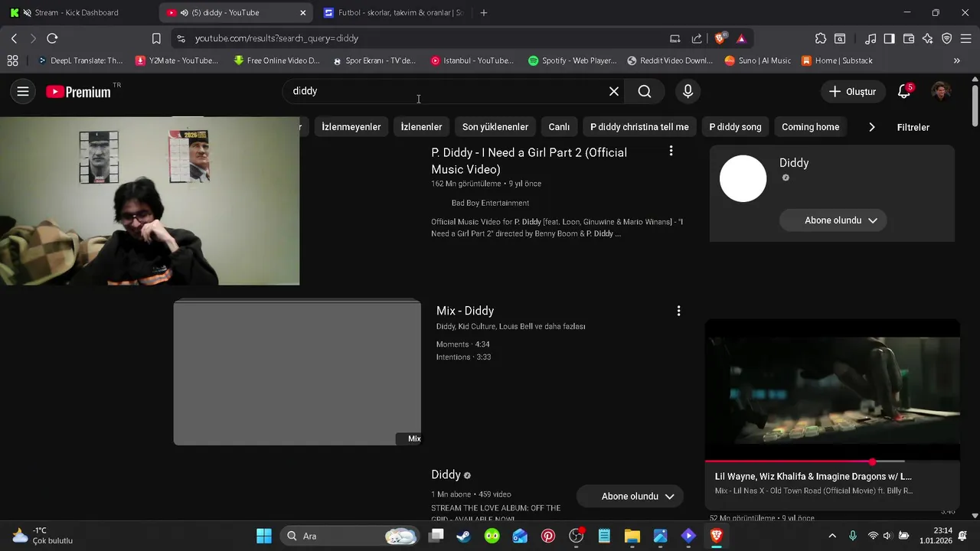The height and width of the screenshot is (551, 980).
Task: Open File Explorer from taskbar
Action: coord(632,536)
